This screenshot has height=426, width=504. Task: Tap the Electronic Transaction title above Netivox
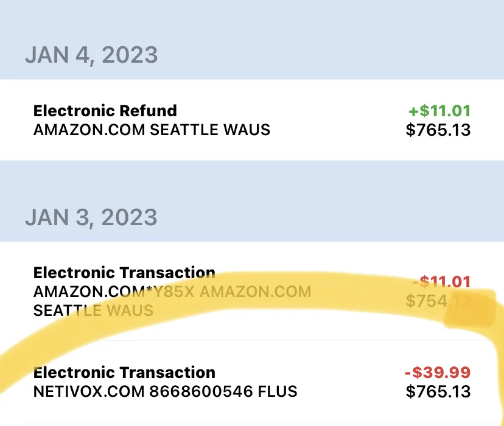point(124,372)
